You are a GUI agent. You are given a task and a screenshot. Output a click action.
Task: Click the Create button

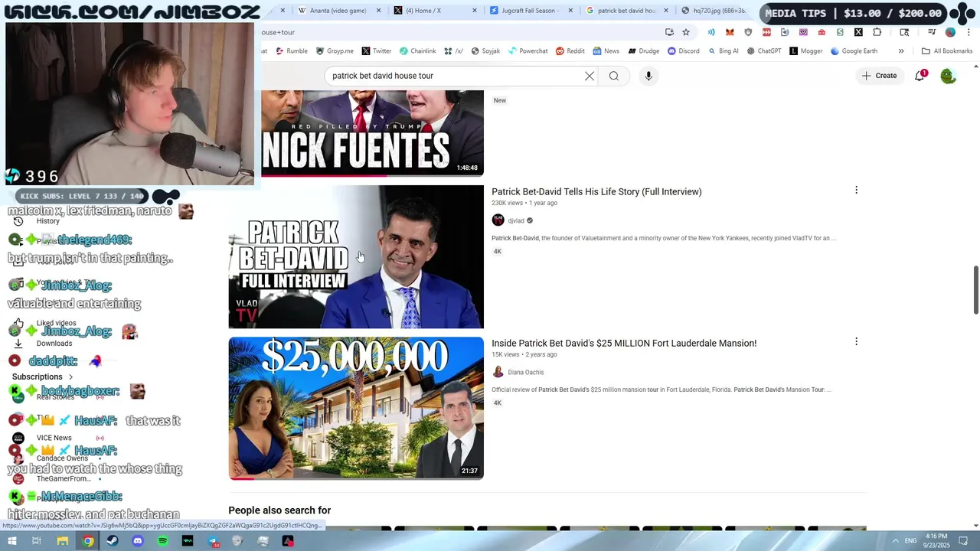tap(879, 76)
